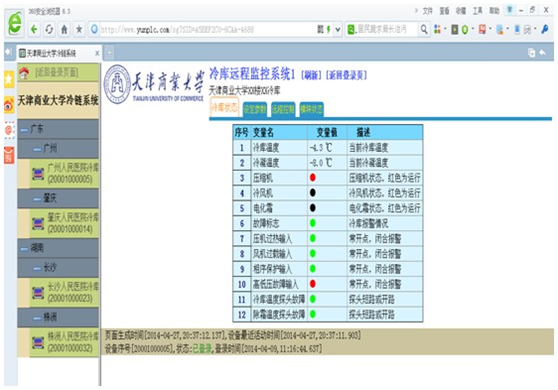
Task: Open address bar dropdown arrow
Action: tap(337, 30)
